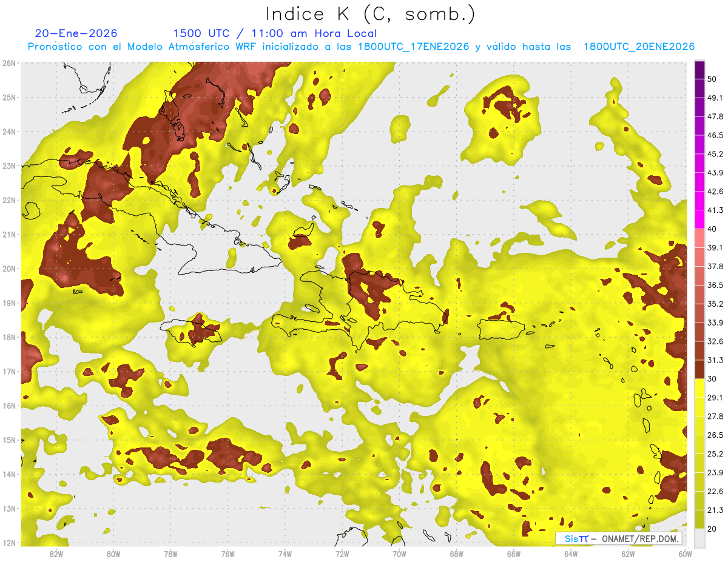Click the '17N' latitude axis label

(10, 371)
